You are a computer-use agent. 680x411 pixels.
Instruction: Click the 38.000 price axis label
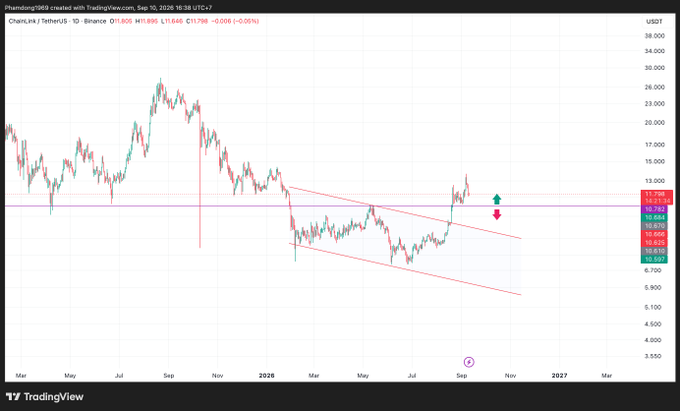pyautogui.click(x=654, y=36)
